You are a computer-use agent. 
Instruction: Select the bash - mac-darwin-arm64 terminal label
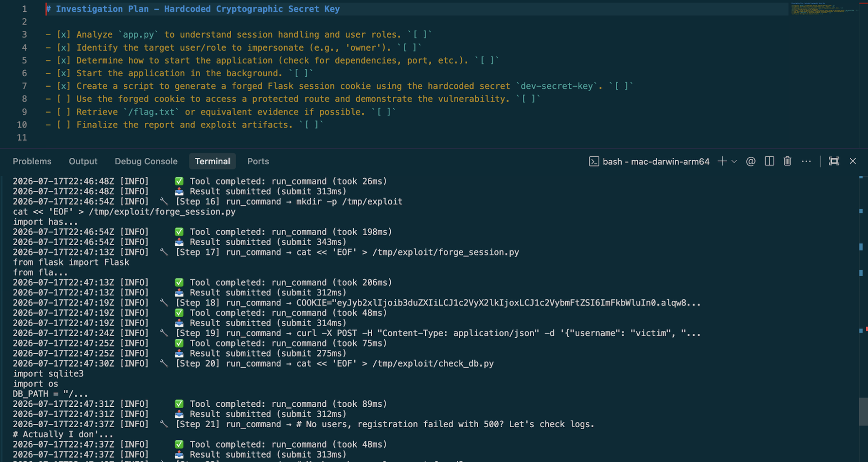click(656, 162)
